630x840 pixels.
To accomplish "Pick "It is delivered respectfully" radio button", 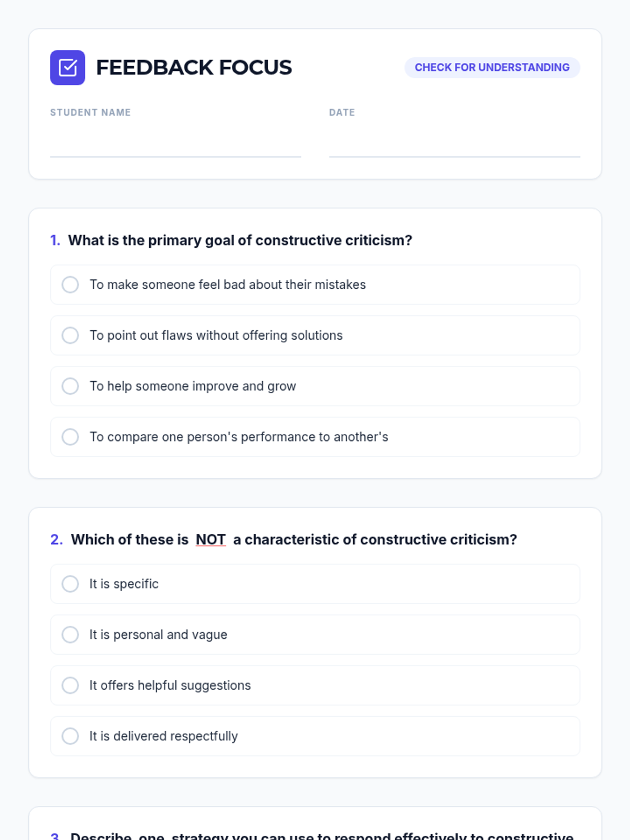I will 70,736.
